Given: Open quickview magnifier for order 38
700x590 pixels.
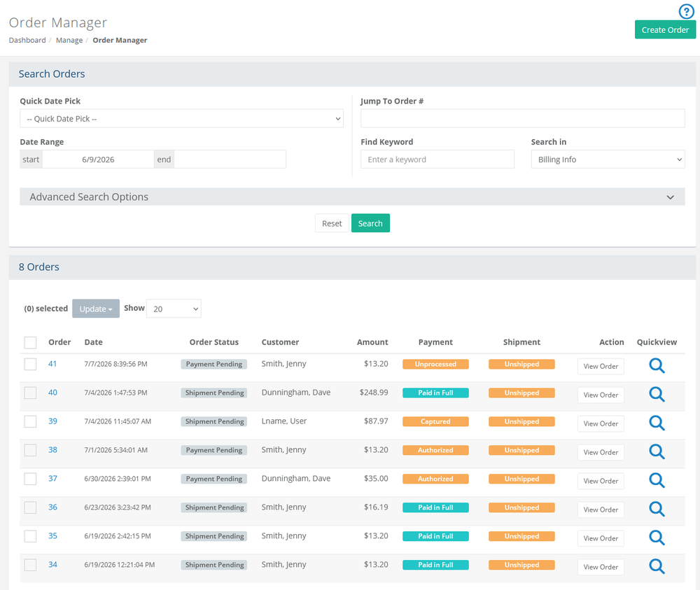Looking at the screenshot, I should [x=657, y=451].
